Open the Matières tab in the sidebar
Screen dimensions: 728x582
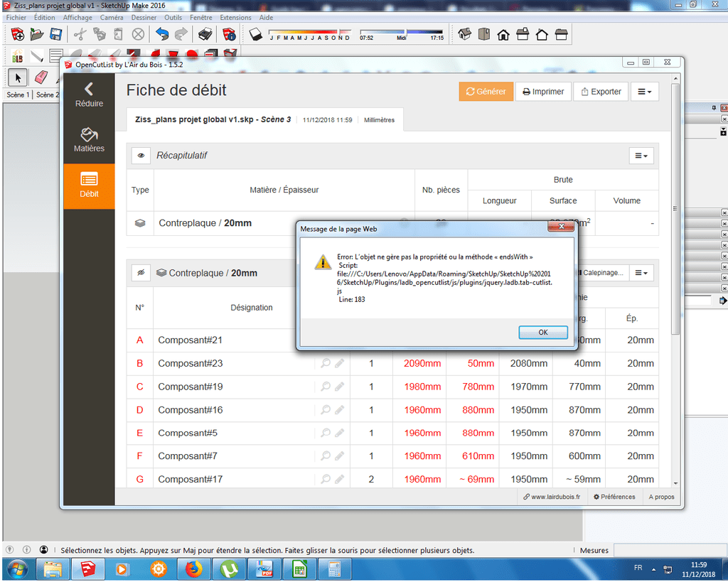coord(89,140)
